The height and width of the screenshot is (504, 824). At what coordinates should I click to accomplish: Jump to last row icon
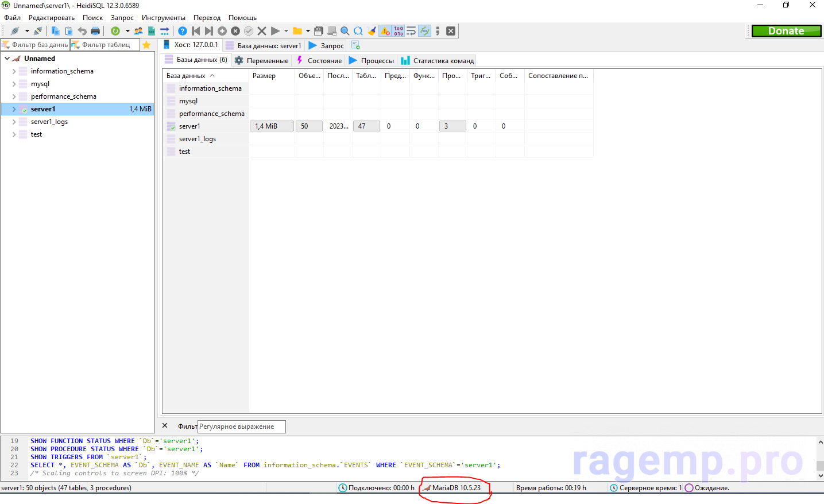209,31
